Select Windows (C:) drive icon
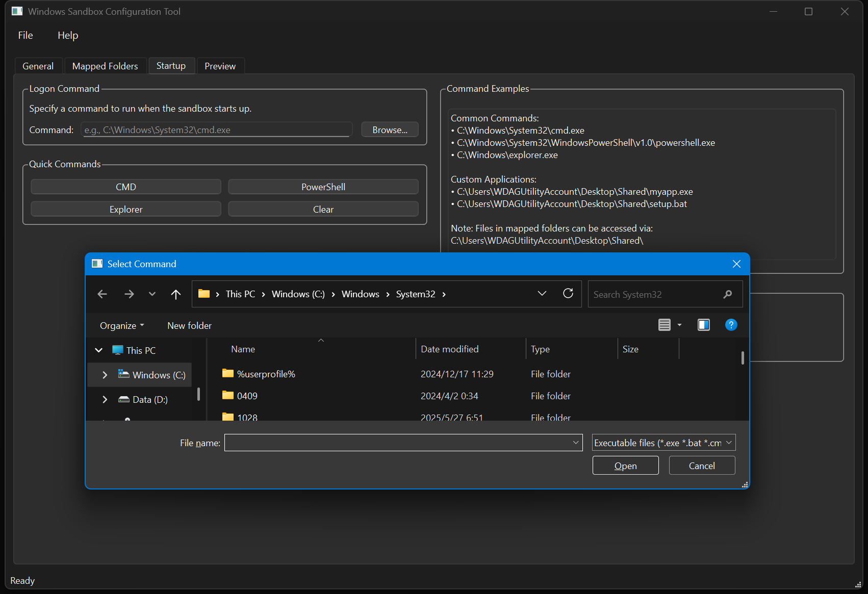Screen dimensions: 868x594 pos(123,374)
